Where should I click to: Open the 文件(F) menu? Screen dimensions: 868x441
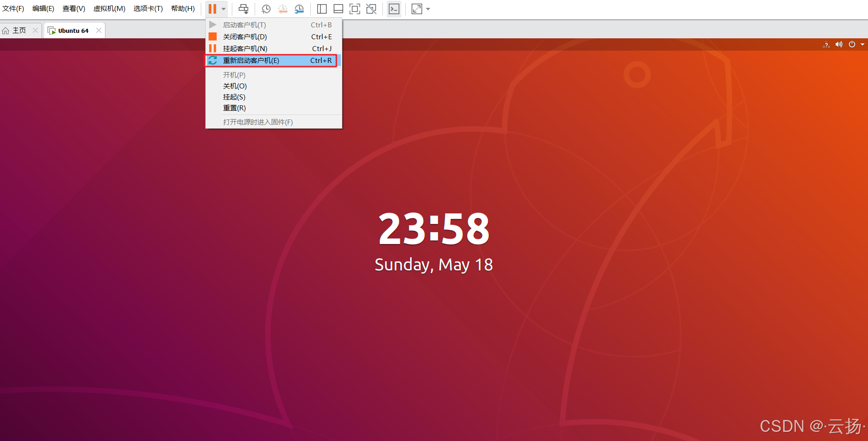(x=13, y=9)
